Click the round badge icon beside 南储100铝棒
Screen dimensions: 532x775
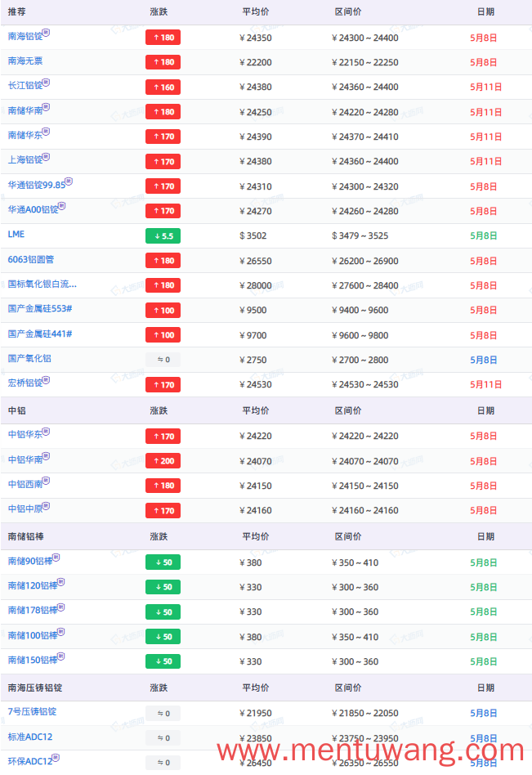(60, 632)
